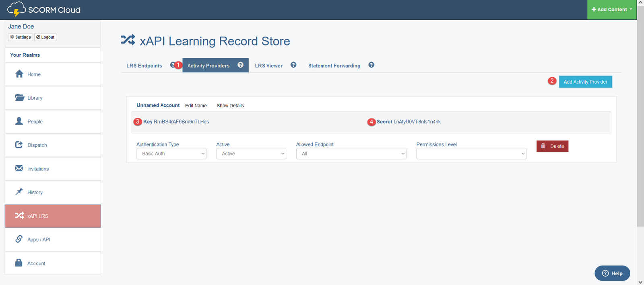This screenshot has width=644, height=285.
Task: Open the Authentication Type dropdown
Action: coord(171,154)
